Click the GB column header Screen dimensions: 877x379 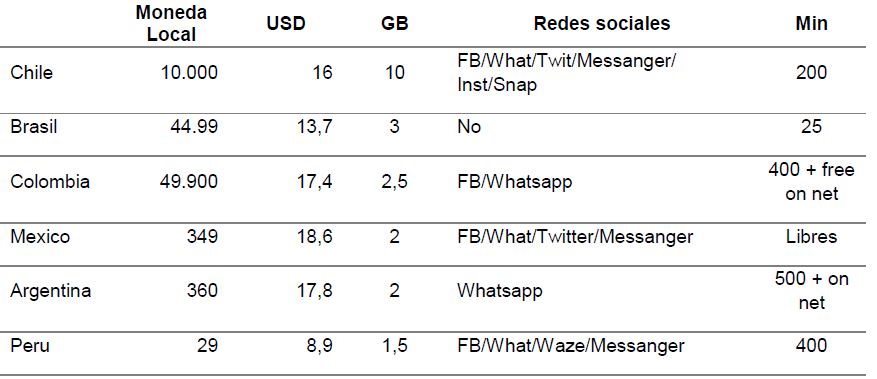pos(394,23)
